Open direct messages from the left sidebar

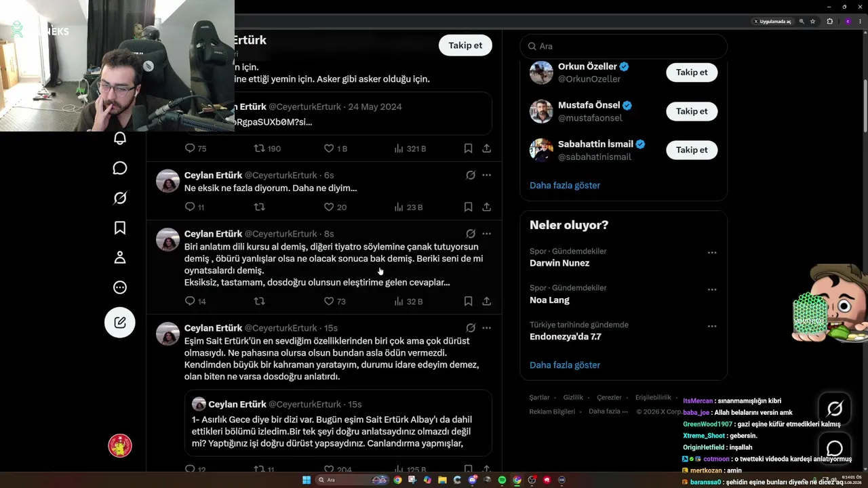tap(120, 168)
